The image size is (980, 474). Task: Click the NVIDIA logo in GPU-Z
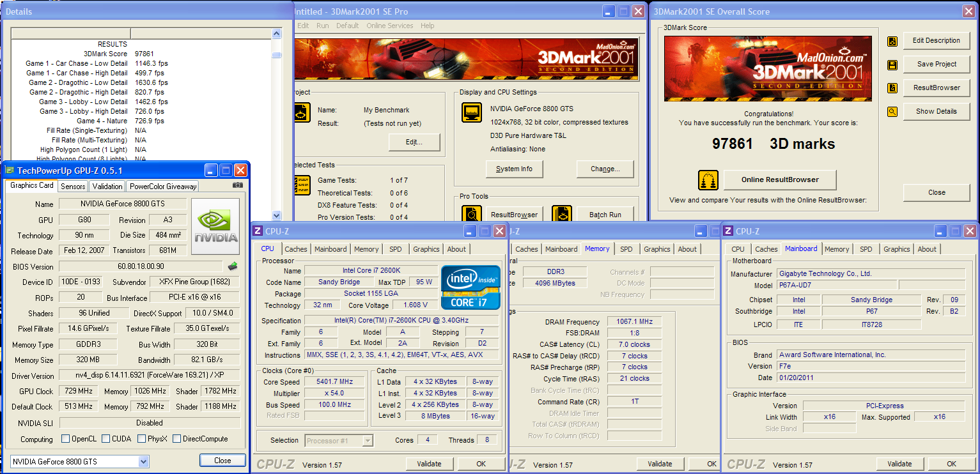[x=215, y=226]
